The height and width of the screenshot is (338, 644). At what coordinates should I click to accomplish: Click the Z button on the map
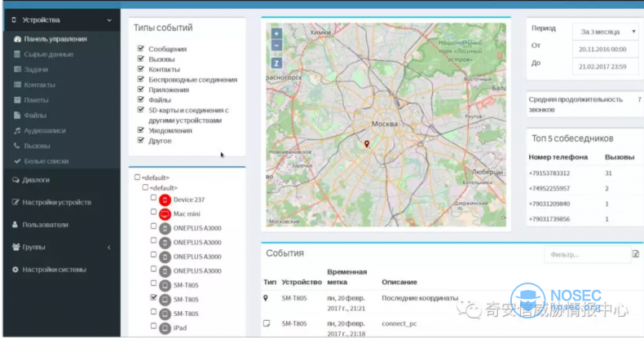[276, 64]
